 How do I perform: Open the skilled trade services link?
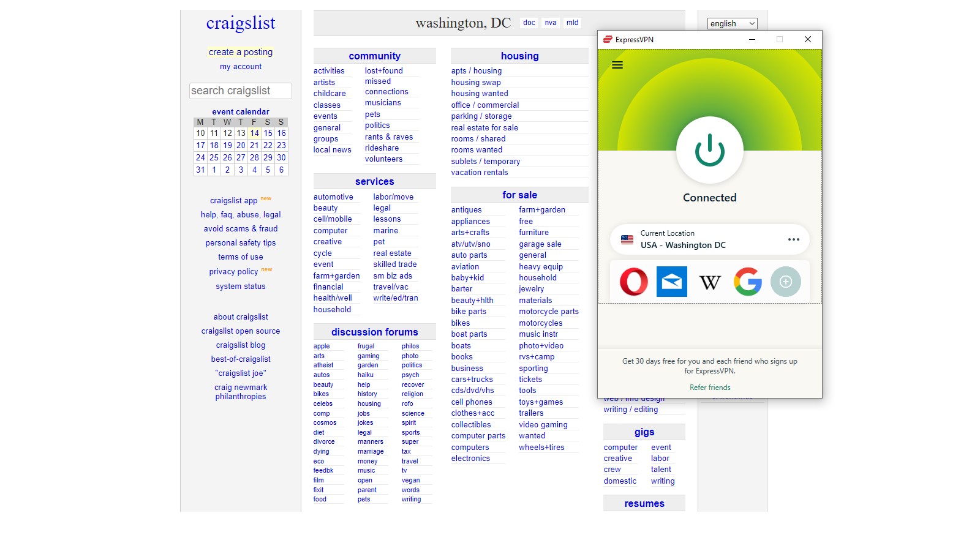tap(395, 264)
